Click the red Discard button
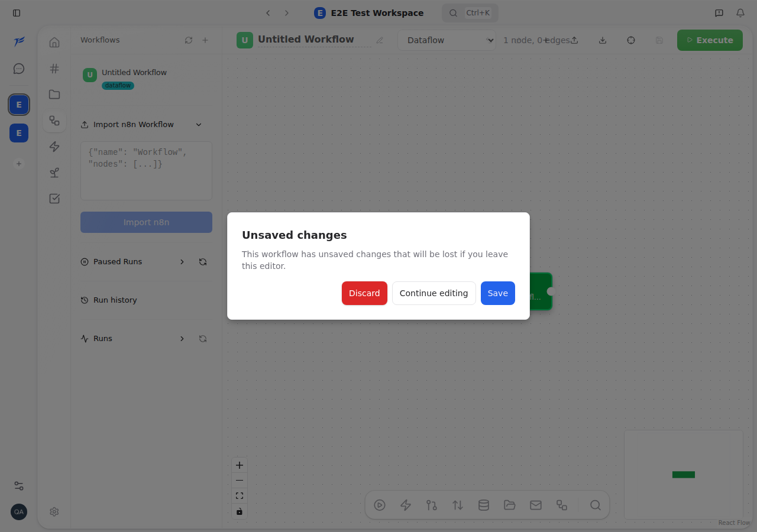The width and height of the screenshot is (757, 532). [x=364, y=293]
